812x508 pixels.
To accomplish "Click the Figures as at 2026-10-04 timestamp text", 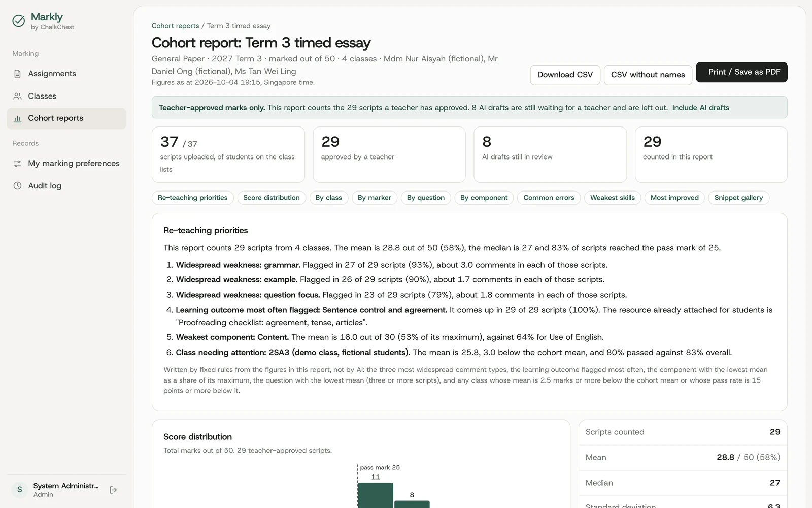I will click(x=233, y=82).
